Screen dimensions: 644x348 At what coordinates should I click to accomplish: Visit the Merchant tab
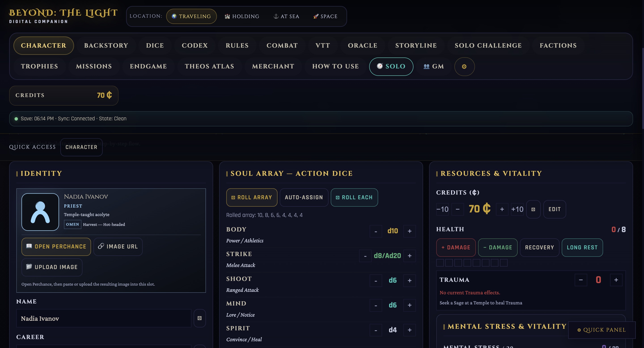coord(273,66)
